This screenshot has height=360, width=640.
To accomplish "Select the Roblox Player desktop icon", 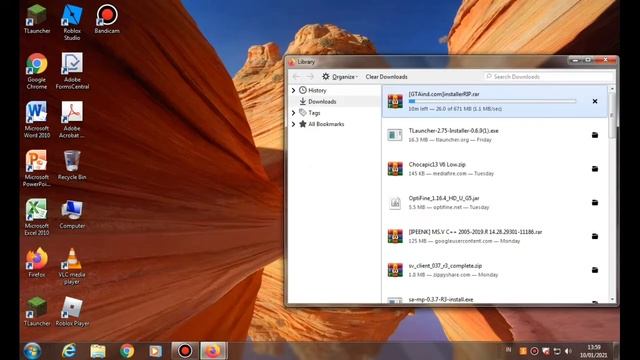I will click(72, 312).
